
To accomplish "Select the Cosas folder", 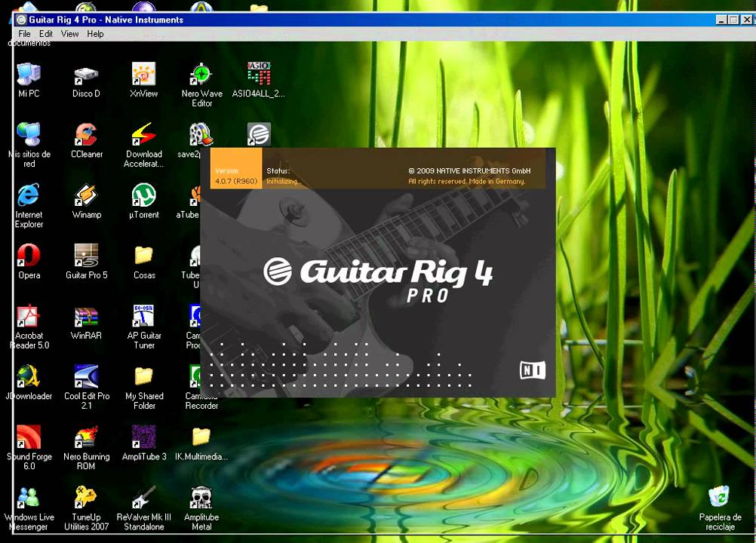I will [x=143, y=256].
